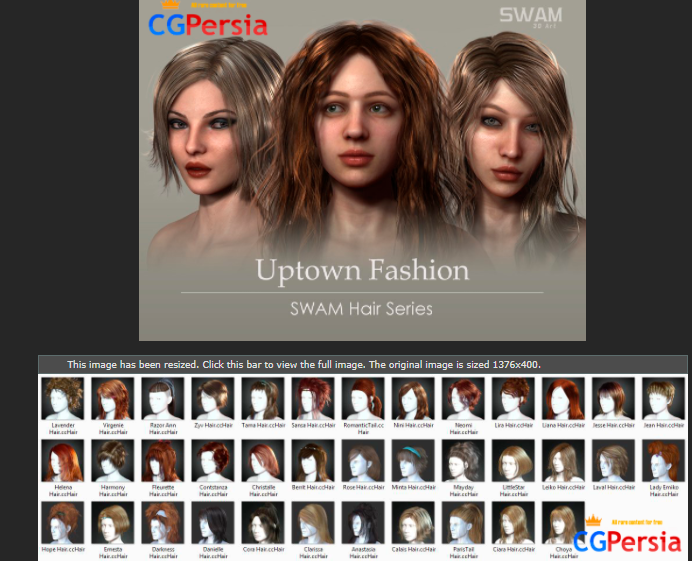
Task: Choose the Lira Hair thumbnail
Action: click(513, 399)
